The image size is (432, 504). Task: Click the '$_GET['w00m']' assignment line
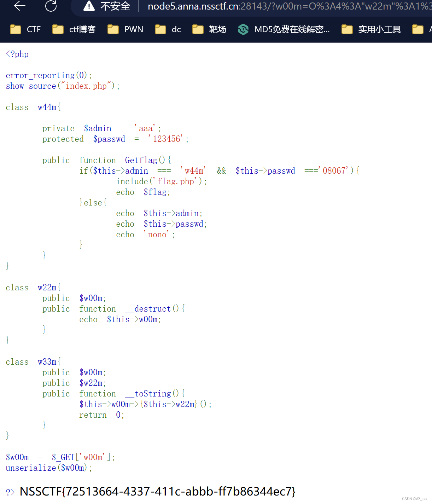point(60,457)
